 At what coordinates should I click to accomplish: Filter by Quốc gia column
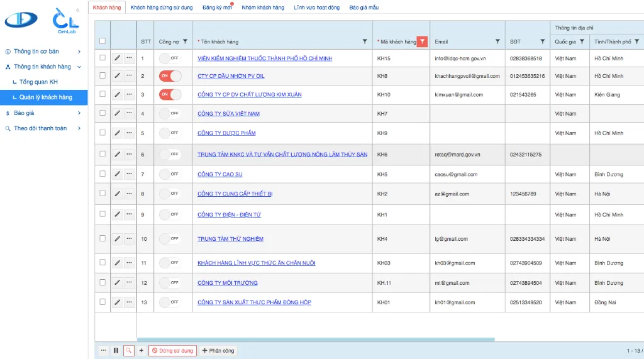click(x=582, y=41)
